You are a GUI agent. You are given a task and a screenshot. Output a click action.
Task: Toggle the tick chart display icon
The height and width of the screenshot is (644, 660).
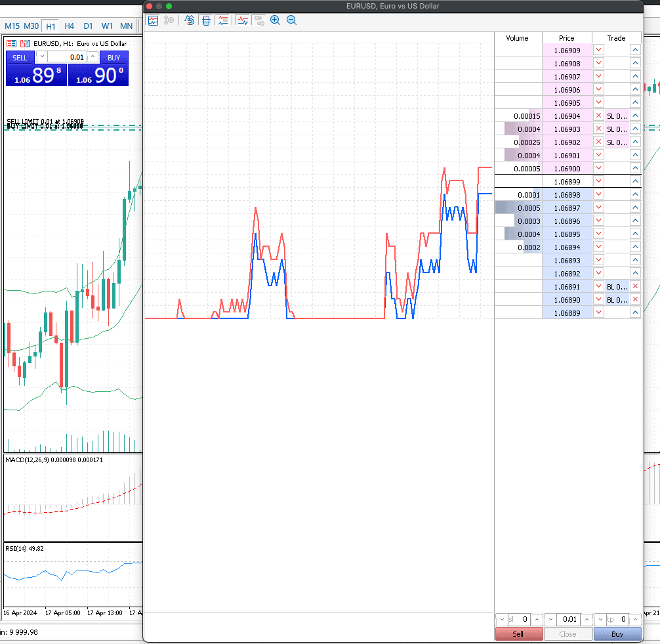click(154, 20)
